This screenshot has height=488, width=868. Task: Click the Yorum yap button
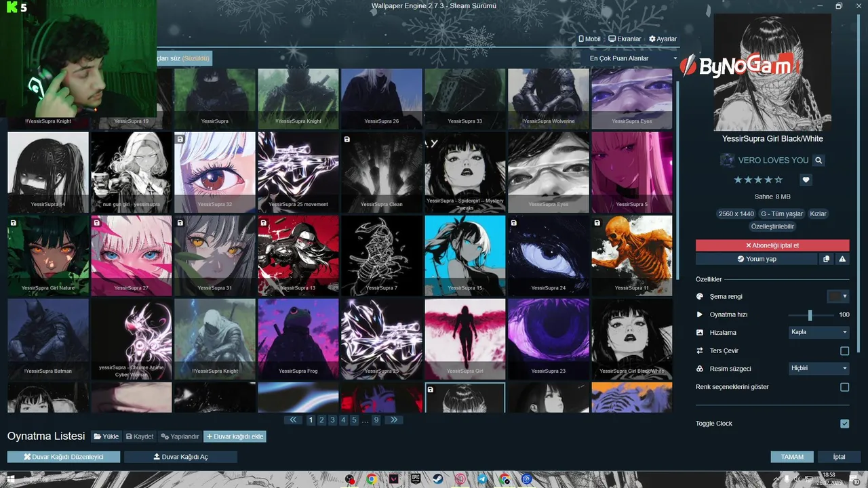click(x=756, y=259)
